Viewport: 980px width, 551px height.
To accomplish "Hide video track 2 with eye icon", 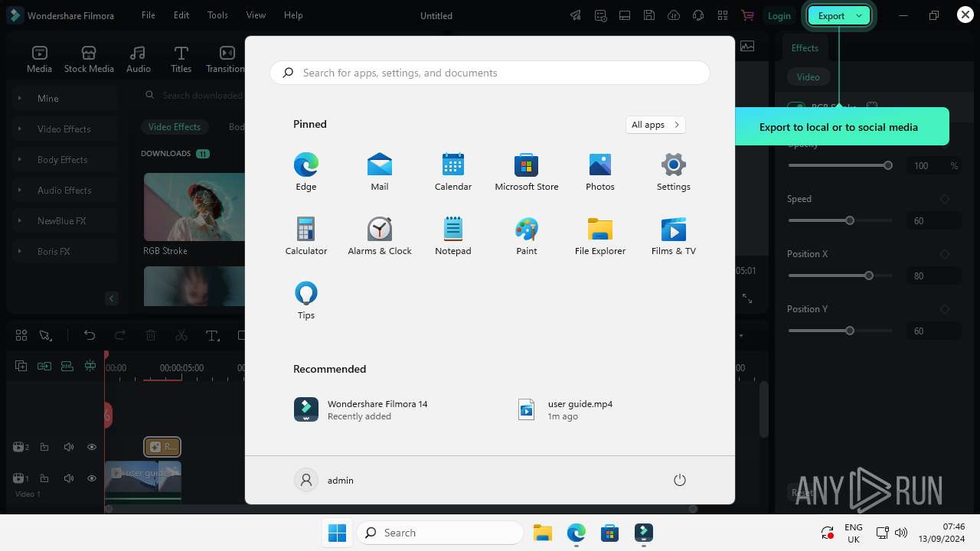I will [x=92, y=447].
